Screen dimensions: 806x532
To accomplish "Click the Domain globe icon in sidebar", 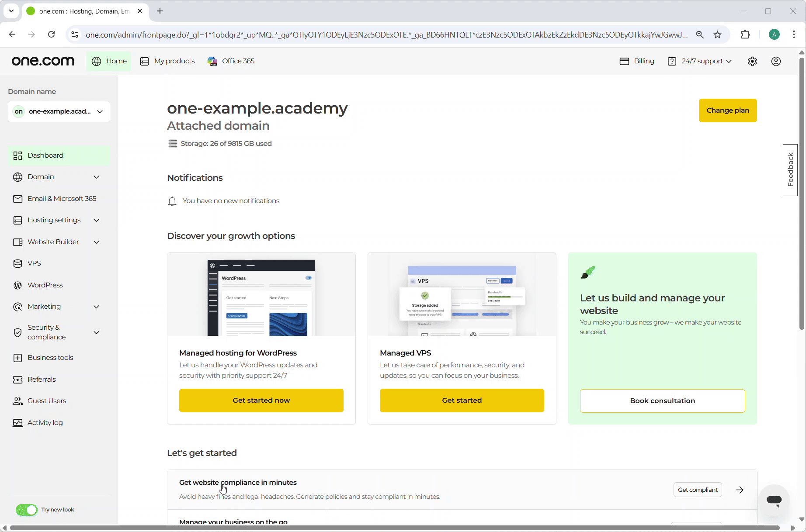I will pyautogui.click(x=17, y=177).
